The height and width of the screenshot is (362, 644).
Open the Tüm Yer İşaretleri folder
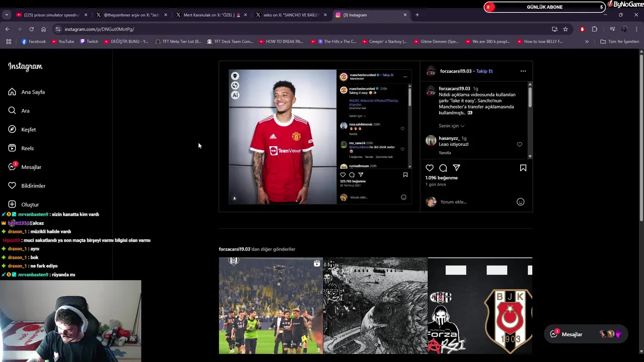point(619,42)
